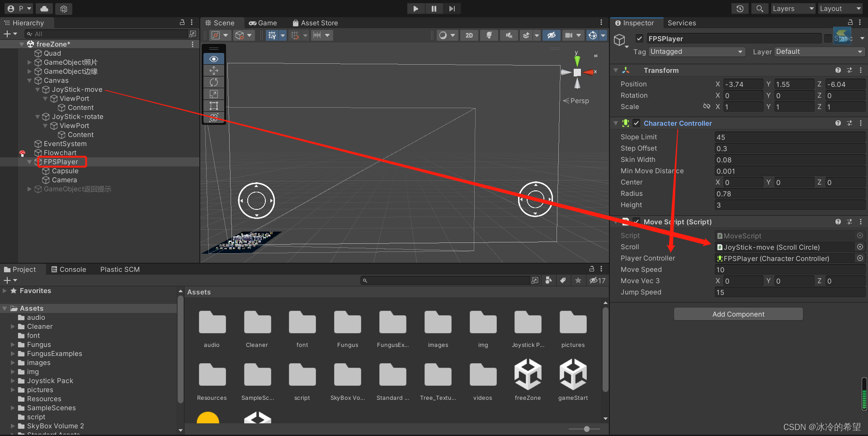Open the Tag dropdown showing Untagged
This screenshot has width=868, height=436.
[x=696, y=52]
